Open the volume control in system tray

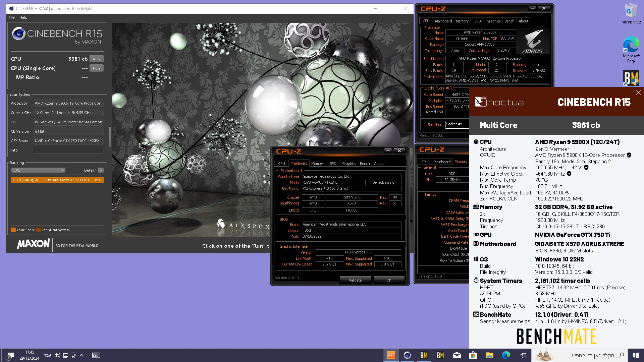pyautogui.click(x=57, y=355)
